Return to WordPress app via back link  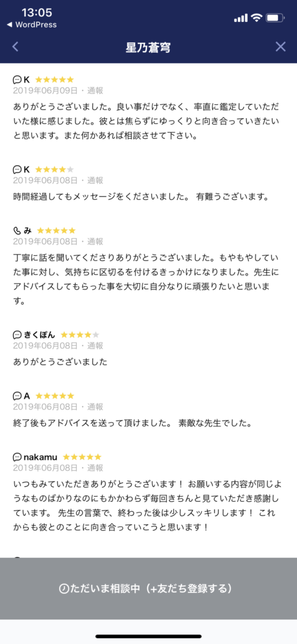point(31,25)
